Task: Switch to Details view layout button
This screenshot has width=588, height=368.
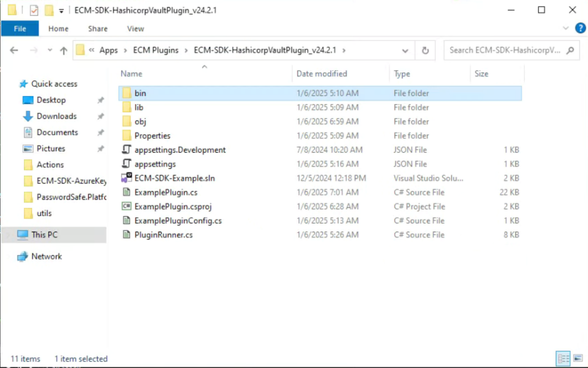Action: pyautogui.click(x=563, y=359)
